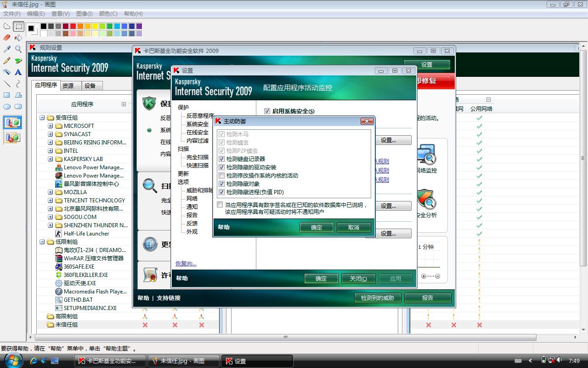588x368 pixels.
Task: Toggle 检测隐藏对象 checkbox
Action: tap(222, 184)
